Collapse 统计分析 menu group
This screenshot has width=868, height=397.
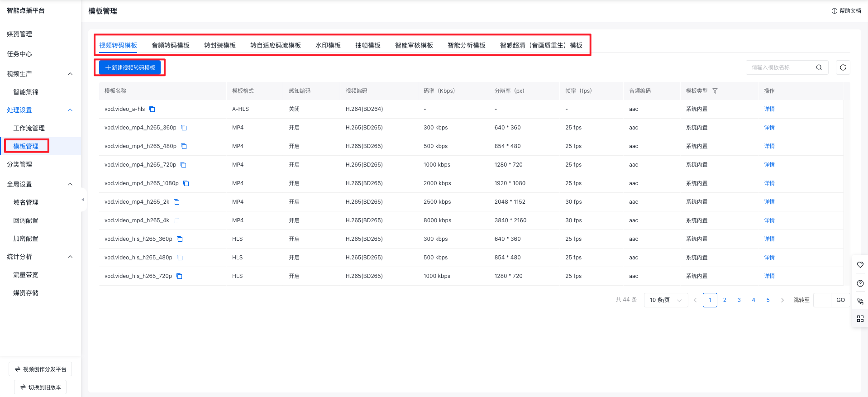[70, 257]
